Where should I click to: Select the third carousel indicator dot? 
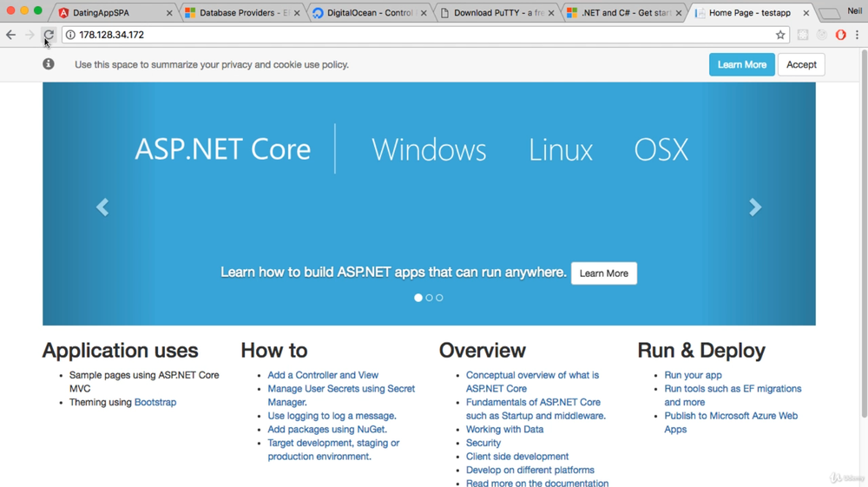[439, 298]
